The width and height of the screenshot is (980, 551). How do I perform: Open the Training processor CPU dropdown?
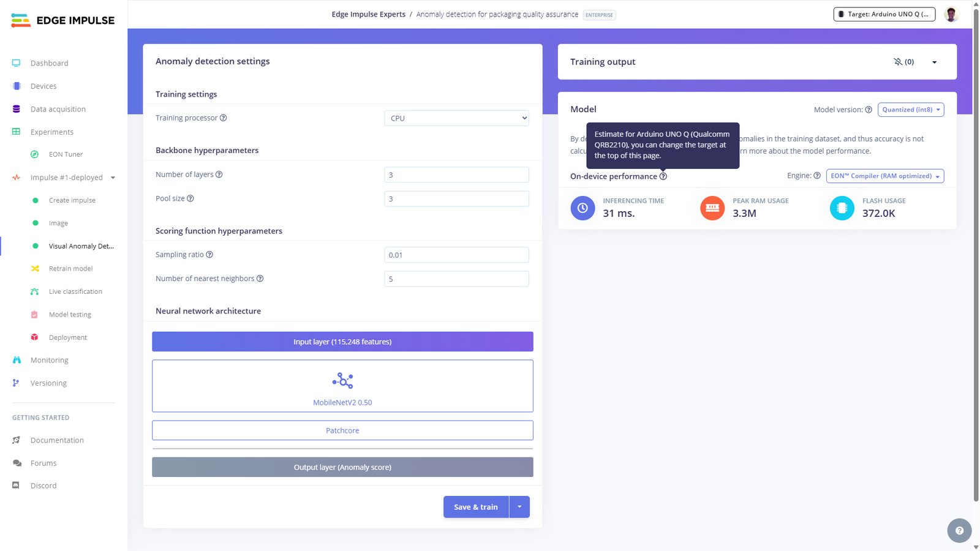[456, 118]
